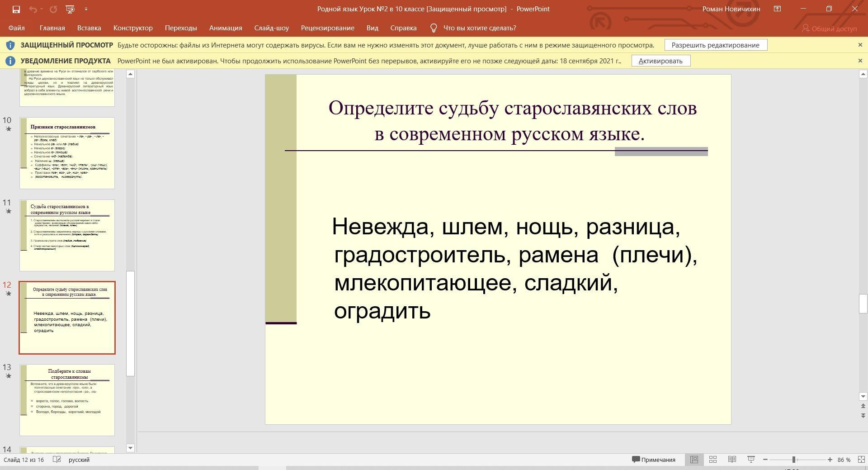Close the protected view notification bar
Viewport: 868px width, 470px height.
[860, 45]
